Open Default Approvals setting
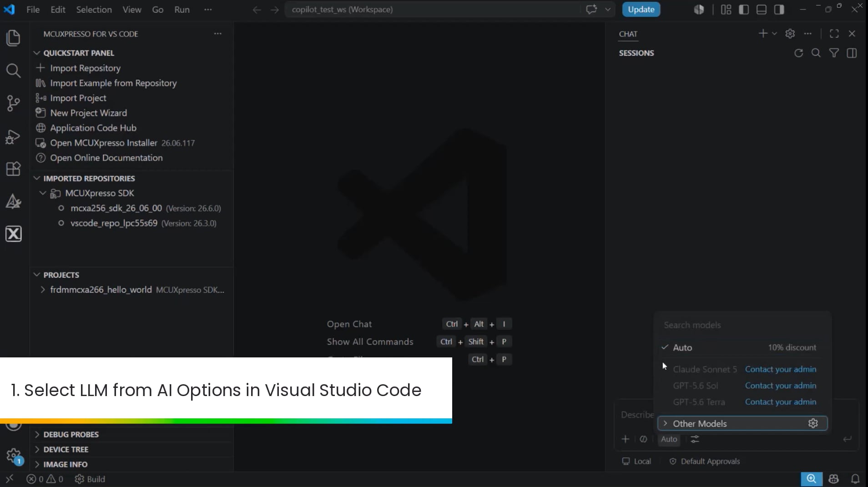868x487 pixels. point(704,461)
